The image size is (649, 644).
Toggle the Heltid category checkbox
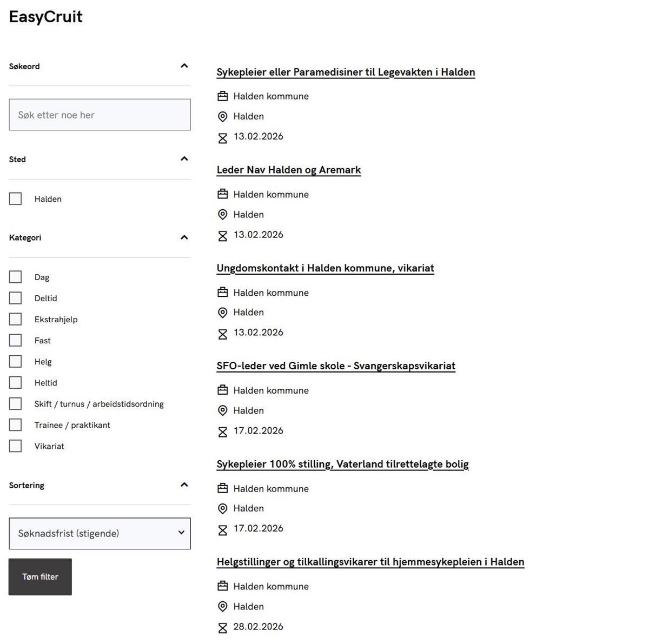click(x=16, y=383)
